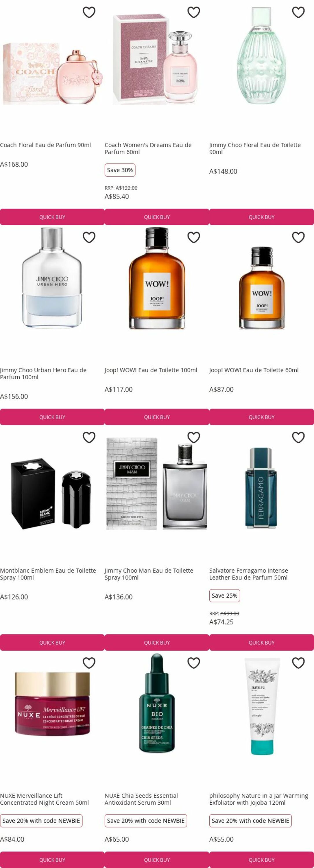Image resolution: width=314 pixels, height=868 pixels.
Task: Tap heart on Joop! WOW! 100ml
Action: click(194, 238)
